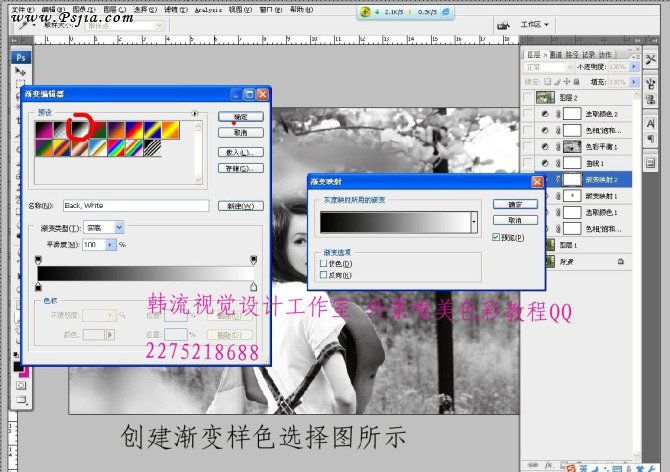Toggle visibility of 选取颜色 2 layer
Viewport: 670px width, 472px height.
click(x=529, y=114)
